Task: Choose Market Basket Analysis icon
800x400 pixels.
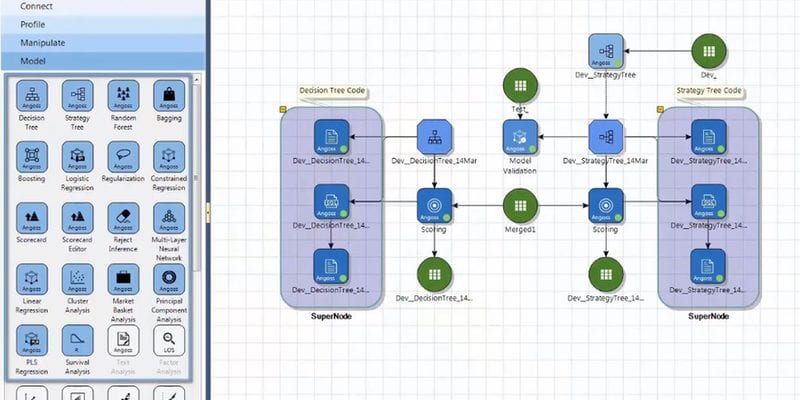Action: 123,279
